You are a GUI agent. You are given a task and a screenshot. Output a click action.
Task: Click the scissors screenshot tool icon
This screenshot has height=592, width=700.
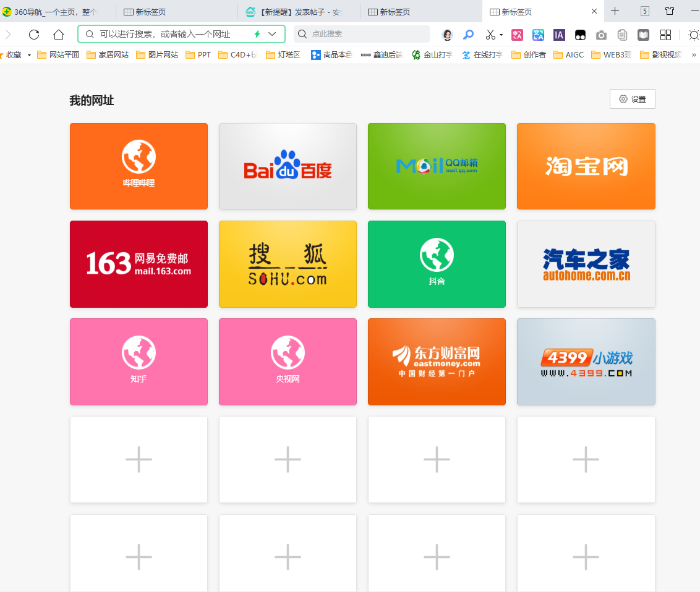point(490,35)
